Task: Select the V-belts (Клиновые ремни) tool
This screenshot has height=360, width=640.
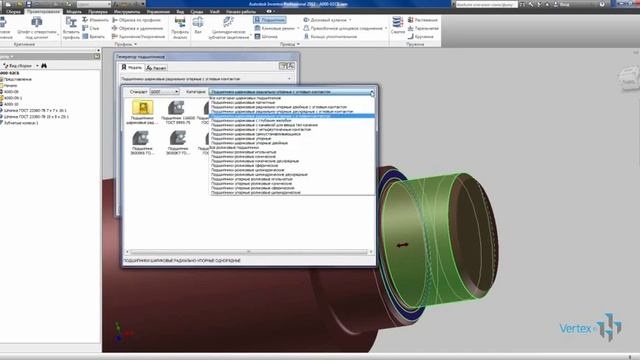Action: [x=274, y=28]
